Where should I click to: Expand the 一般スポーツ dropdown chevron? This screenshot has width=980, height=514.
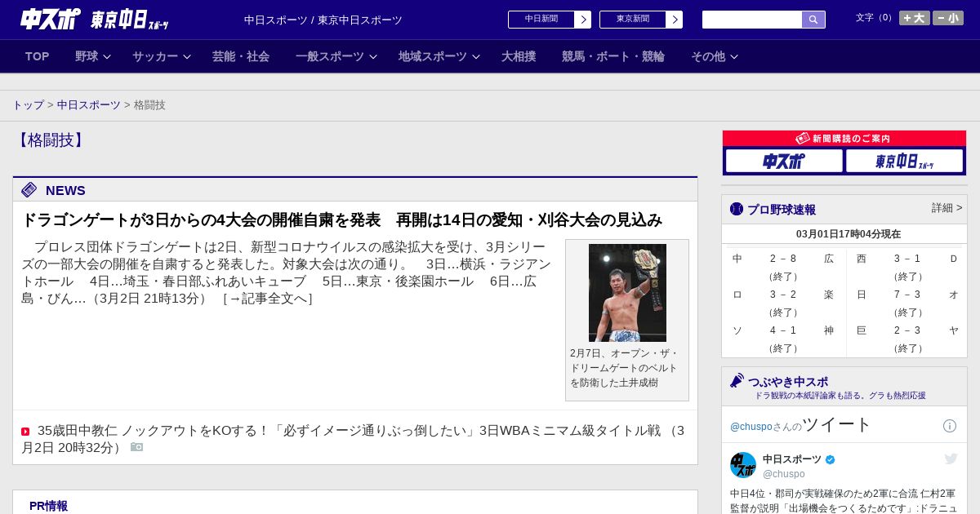click(x=373, y=57)
